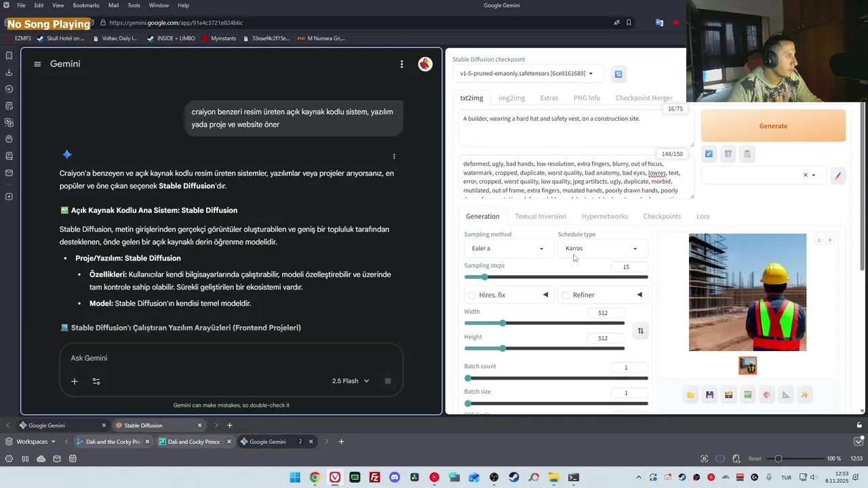Send the image to inpaint with the palette icon
The width and height of the screenshot is (868, 488).
click(x=766, y=394)
